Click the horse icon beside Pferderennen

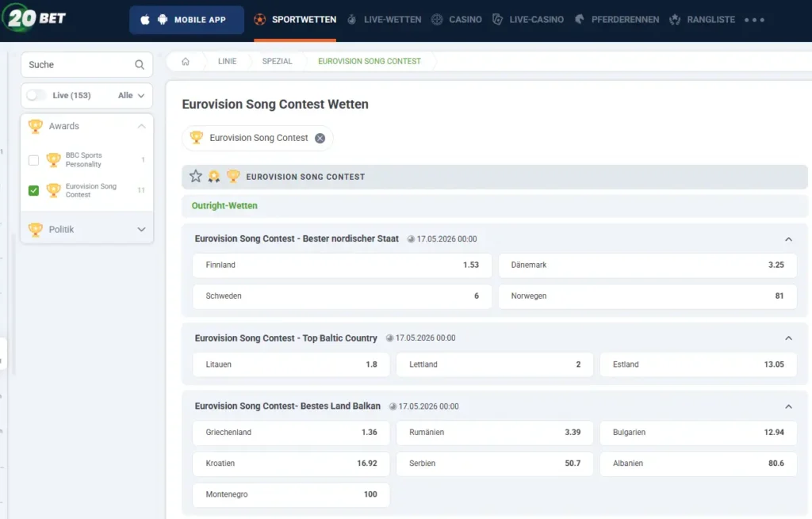(x=580, y=20)
